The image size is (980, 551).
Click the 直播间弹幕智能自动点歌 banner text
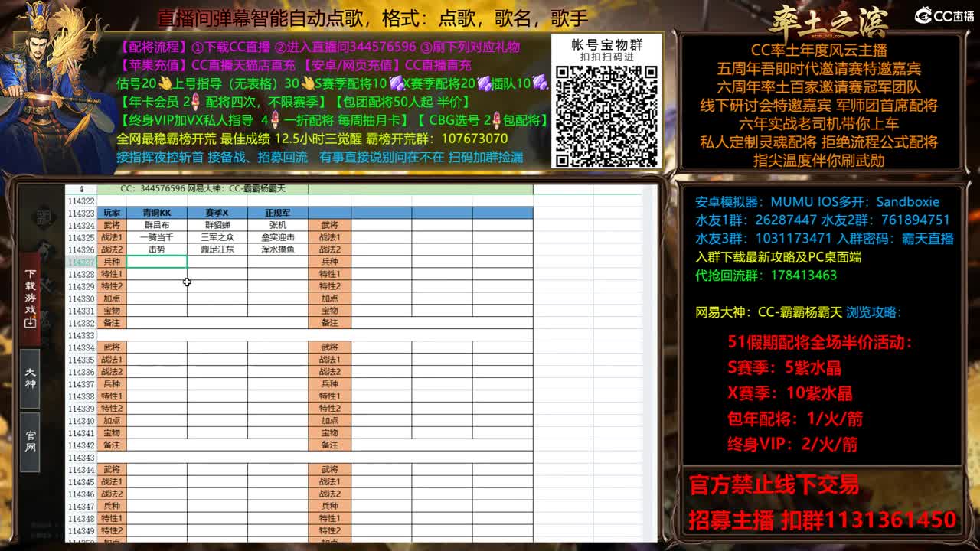tap(372, 18)
